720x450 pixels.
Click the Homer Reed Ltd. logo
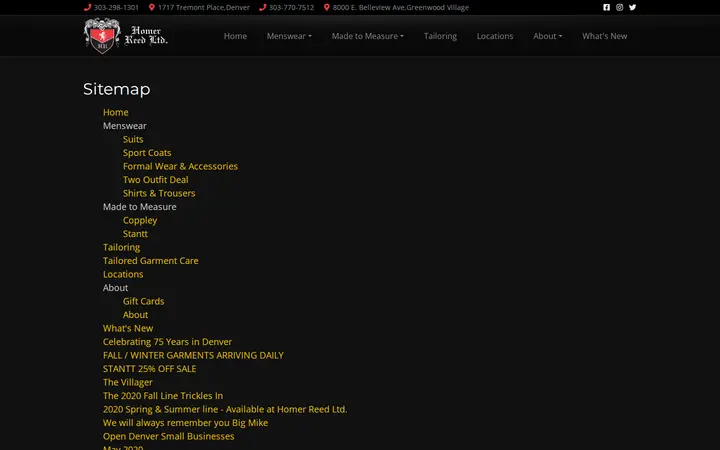[126, 36]
